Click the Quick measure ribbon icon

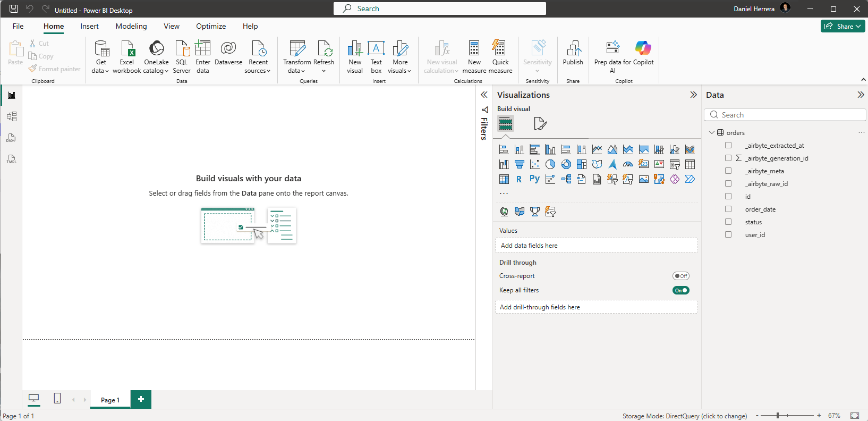(x=500, y=56)
